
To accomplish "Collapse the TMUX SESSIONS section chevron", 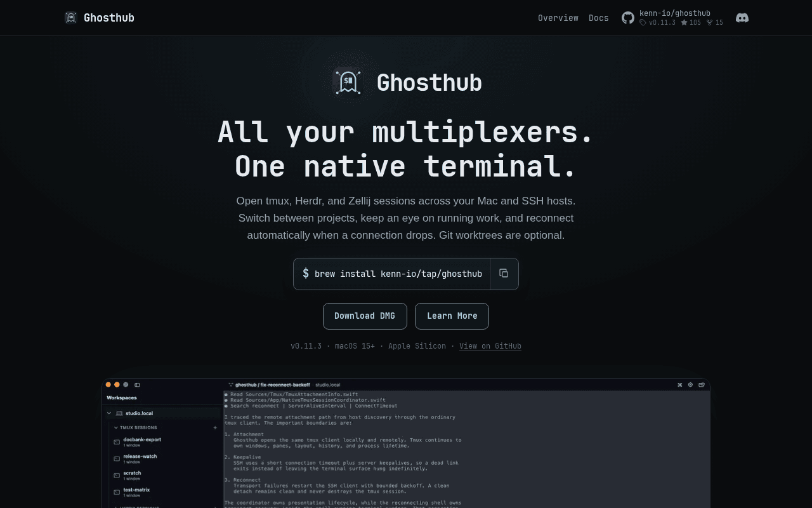I will point(115,428).
